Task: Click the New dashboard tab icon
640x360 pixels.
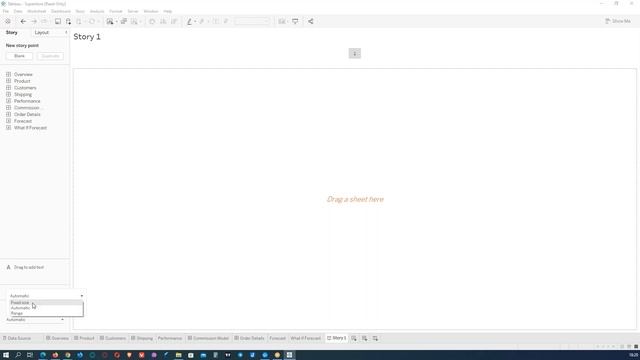Action: pos(364,338)
